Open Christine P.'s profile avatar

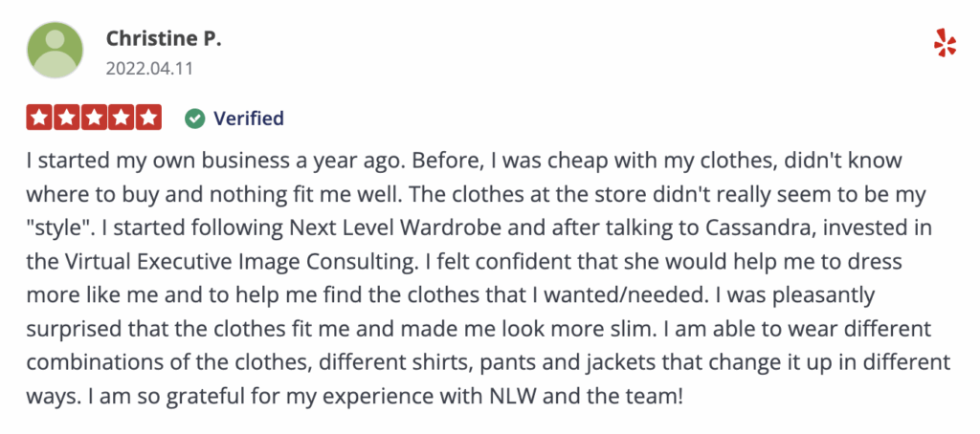coord(55,50)
